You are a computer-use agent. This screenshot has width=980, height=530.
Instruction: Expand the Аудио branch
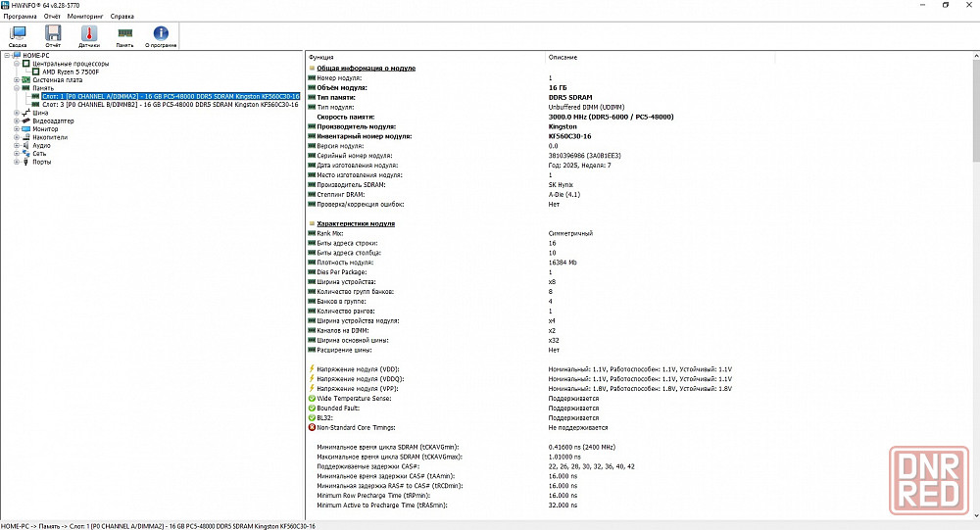pyautogui.click(x=17, y=145)
